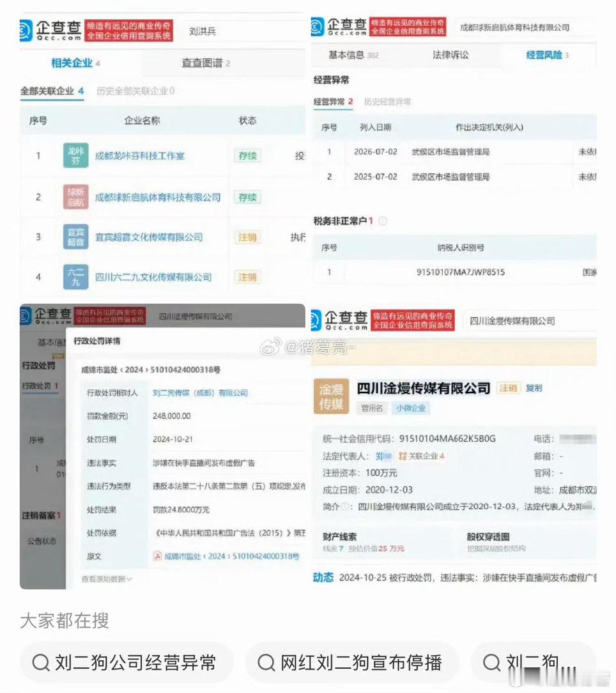Screen dimensions: 616x693
Task: Click the fine amount 248,000.00 value
Action: pyautogui.click(x=171, y=416)
